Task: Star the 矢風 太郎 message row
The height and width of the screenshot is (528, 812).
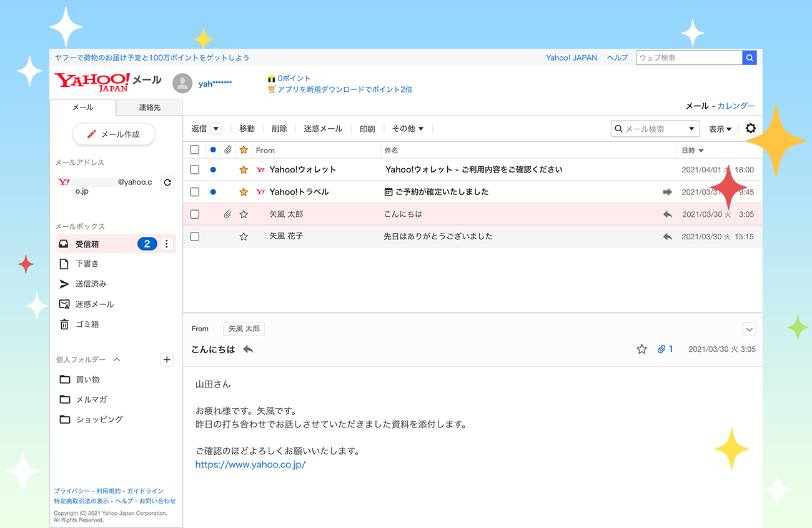Action: pos(244,214)
